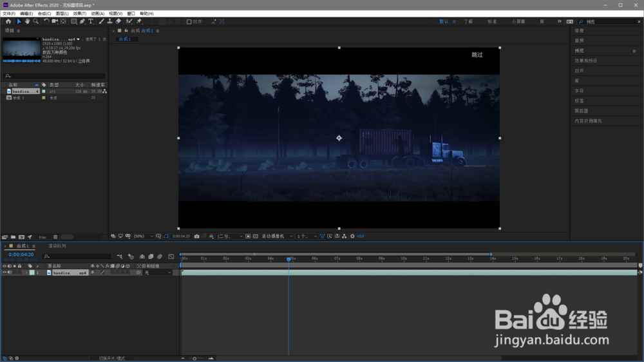Select the Brush tool
Viewport: 644px width, 362px height.
tap(102, 21)
